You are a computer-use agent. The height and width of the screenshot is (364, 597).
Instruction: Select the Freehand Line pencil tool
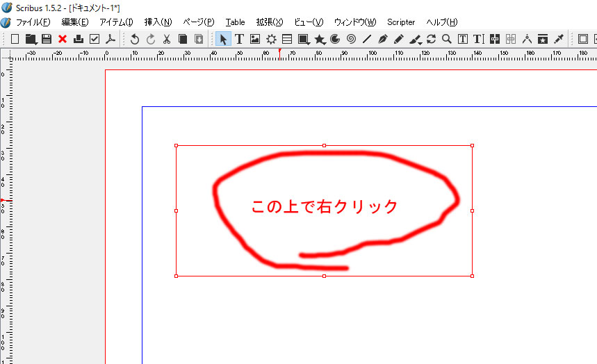click(x=399, y=39)
